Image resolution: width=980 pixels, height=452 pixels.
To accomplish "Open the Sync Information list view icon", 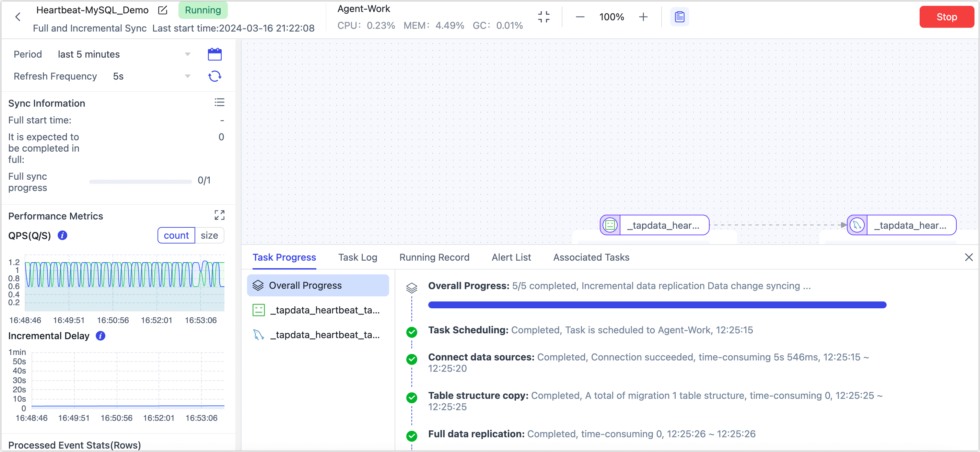I will 220,103.
